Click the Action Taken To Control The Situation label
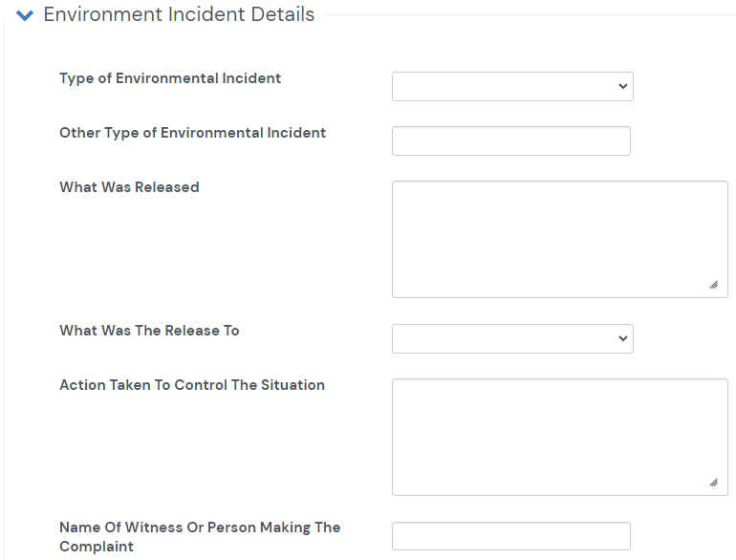 [x=192, y=385]
